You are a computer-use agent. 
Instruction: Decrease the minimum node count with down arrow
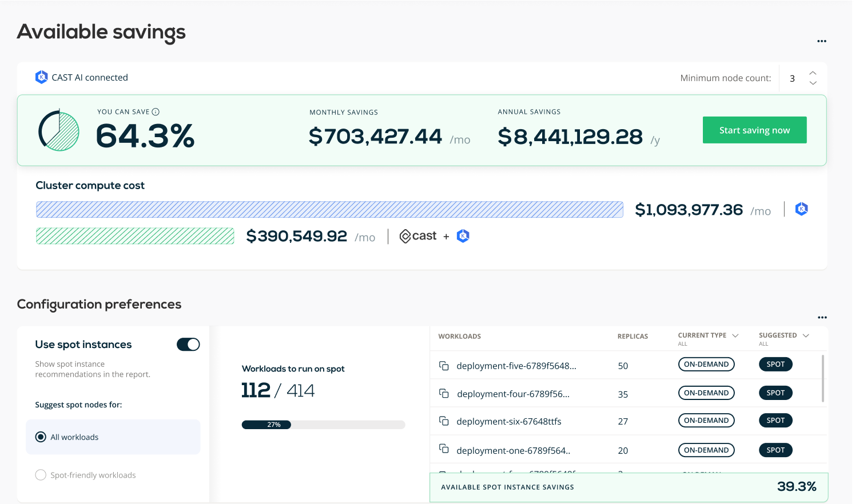pos(813,83)
